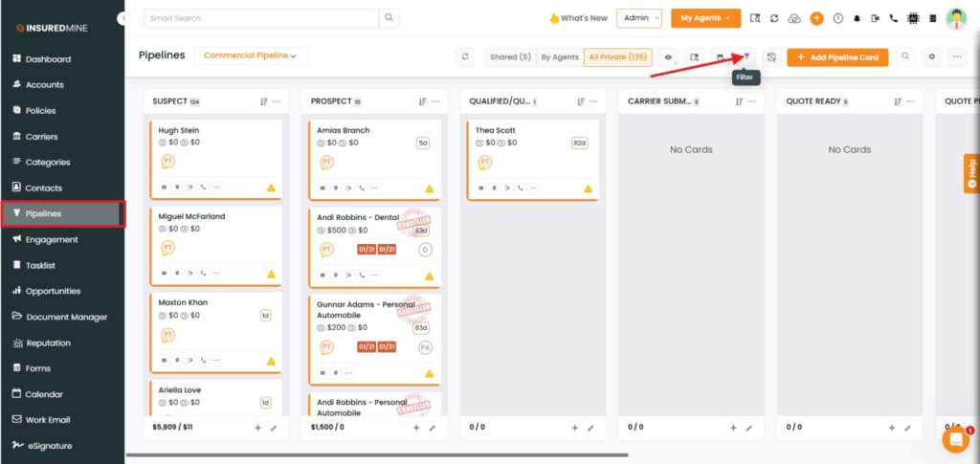The width and height of the screenshot is (980, 464).
Task: Open pipeline settings gear icon
Action: (x=933, y=57)
